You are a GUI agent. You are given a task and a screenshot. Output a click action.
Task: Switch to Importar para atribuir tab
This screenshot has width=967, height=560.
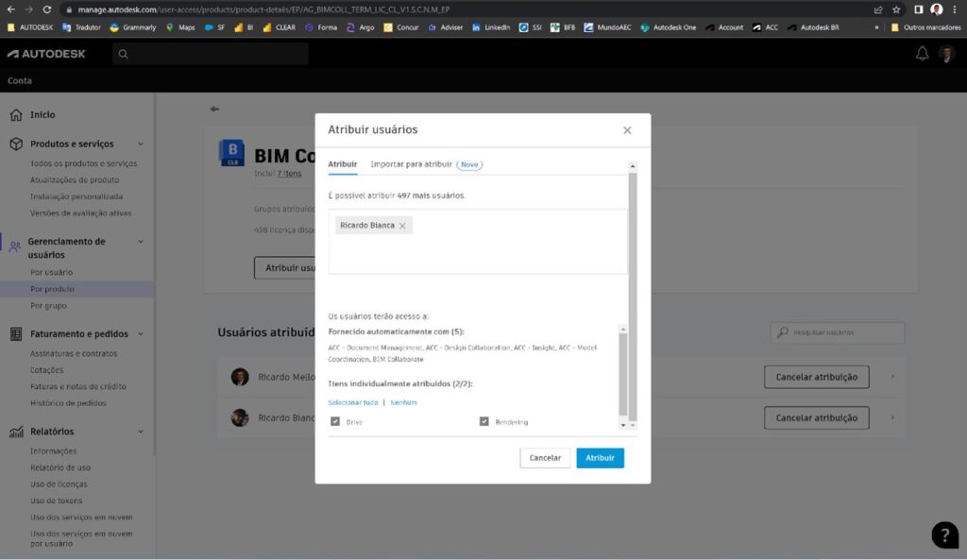(412, 164)
